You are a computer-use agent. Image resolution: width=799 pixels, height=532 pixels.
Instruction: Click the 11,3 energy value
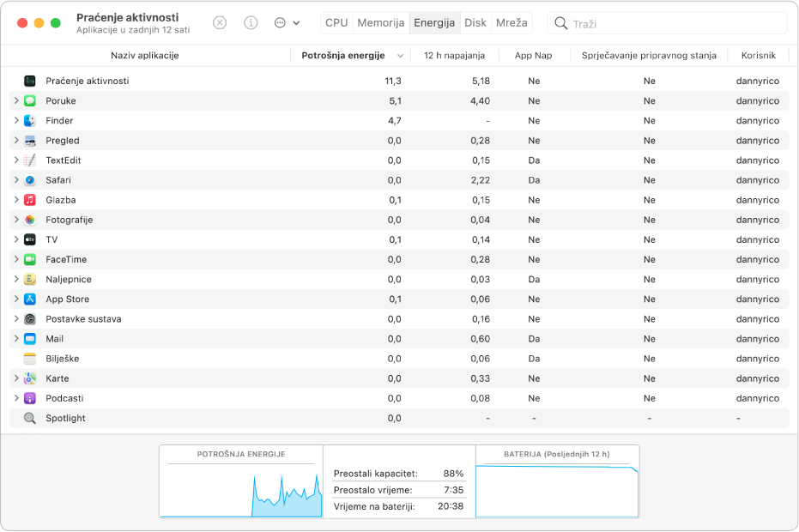click(393, 81)
